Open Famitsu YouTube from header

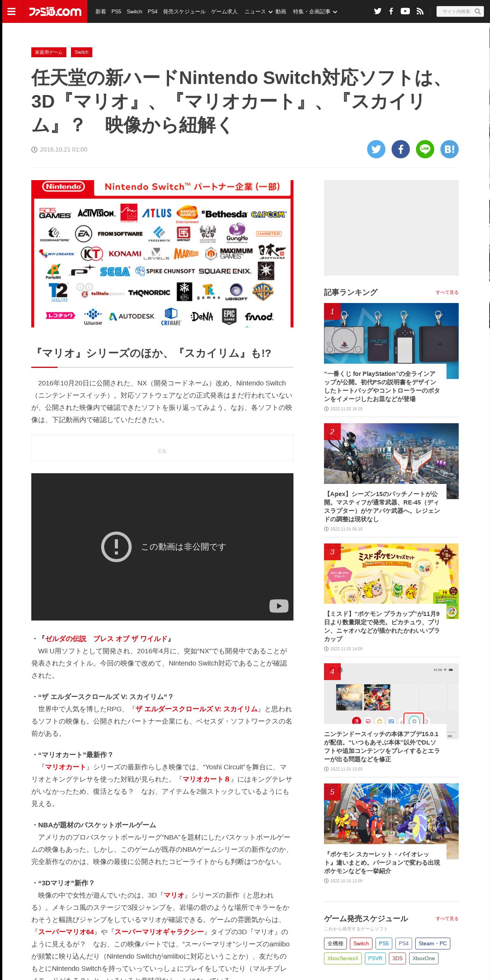tap(405, 11)
